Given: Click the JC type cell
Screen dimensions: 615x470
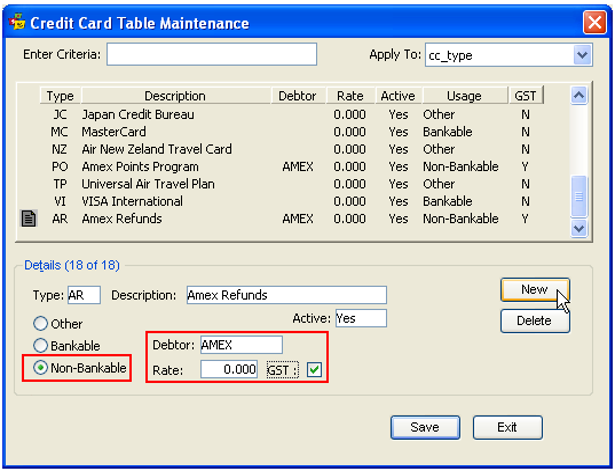Looking at the screenshot, I should coord(60,115).
